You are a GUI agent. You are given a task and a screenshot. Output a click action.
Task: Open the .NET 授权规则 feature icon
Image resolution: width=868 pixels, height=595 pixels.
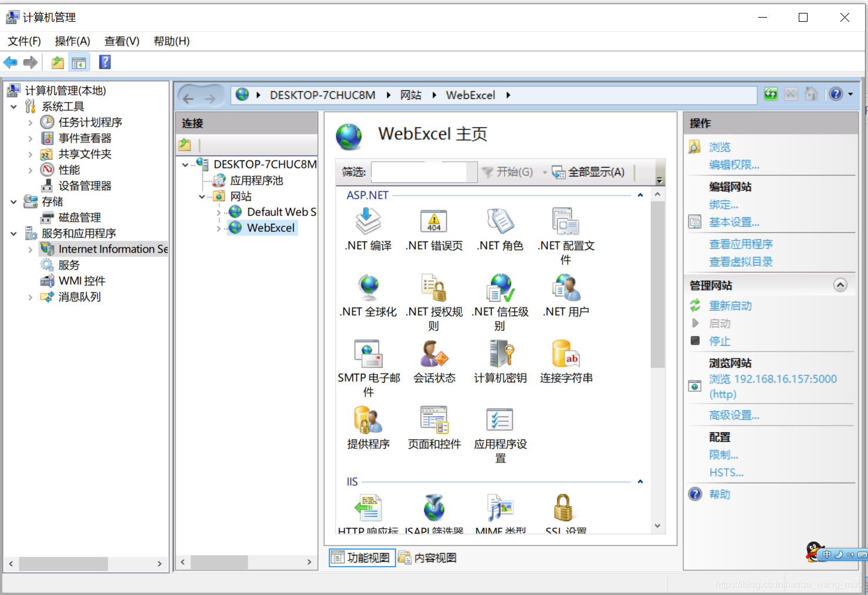[x=434, y=288]
